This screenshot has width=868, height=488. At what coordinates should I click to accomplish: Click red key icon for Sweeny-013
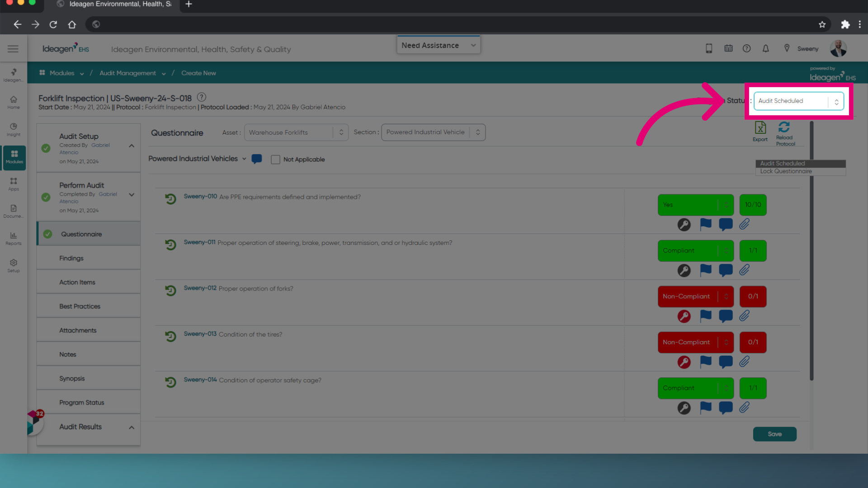684,362
